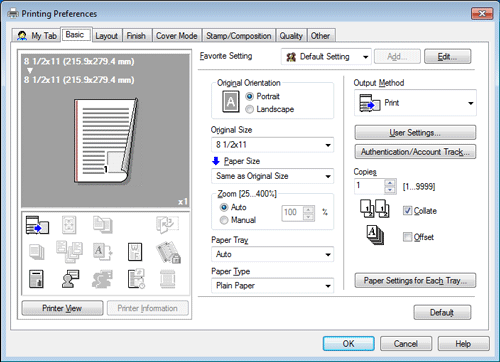Click the Default button

pos(442,313)
